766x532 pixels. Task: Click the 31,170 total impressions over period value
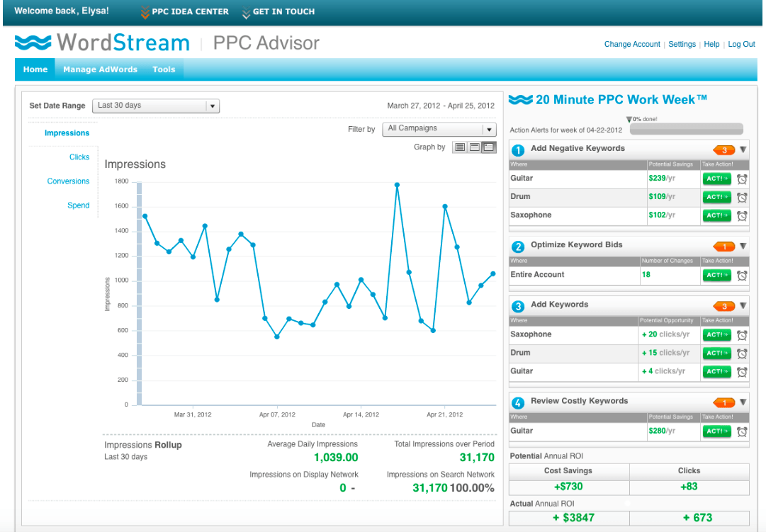coord(477,458)
